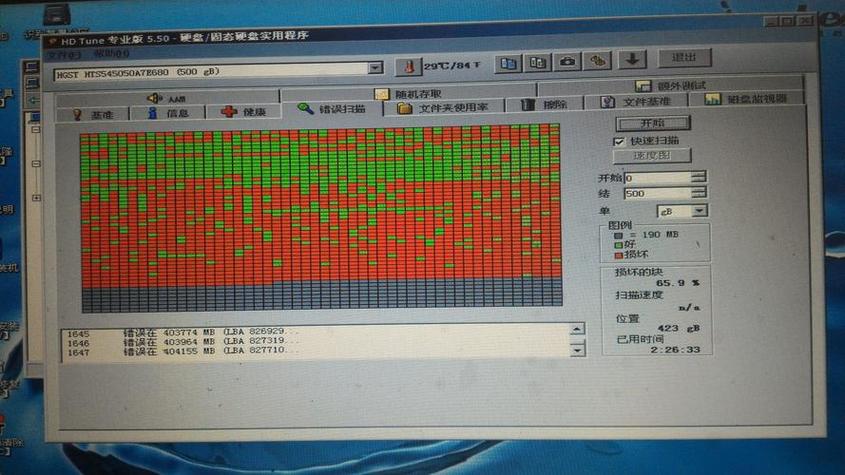Open the 健康 tab with red cross icon
This screenshot has height=475, width=845.
[243, 112]
